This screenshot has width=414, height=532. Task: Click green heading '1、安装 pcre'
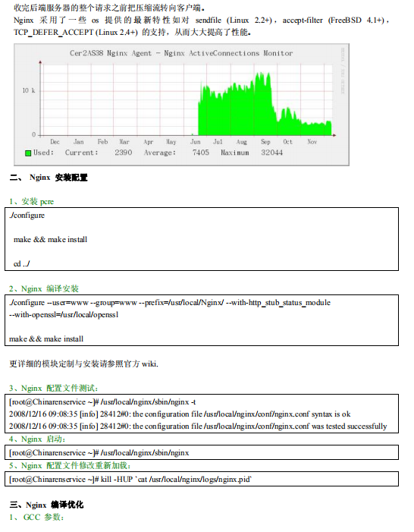pyautogui.click(x=32, y=202)
